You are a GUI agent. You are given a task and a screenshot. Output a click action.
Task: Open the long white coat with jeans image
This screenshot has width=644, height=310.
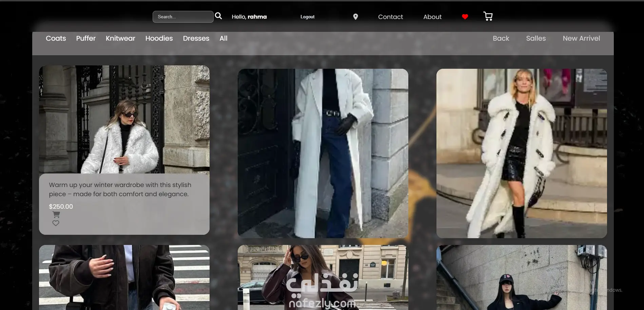click(323, 153)
